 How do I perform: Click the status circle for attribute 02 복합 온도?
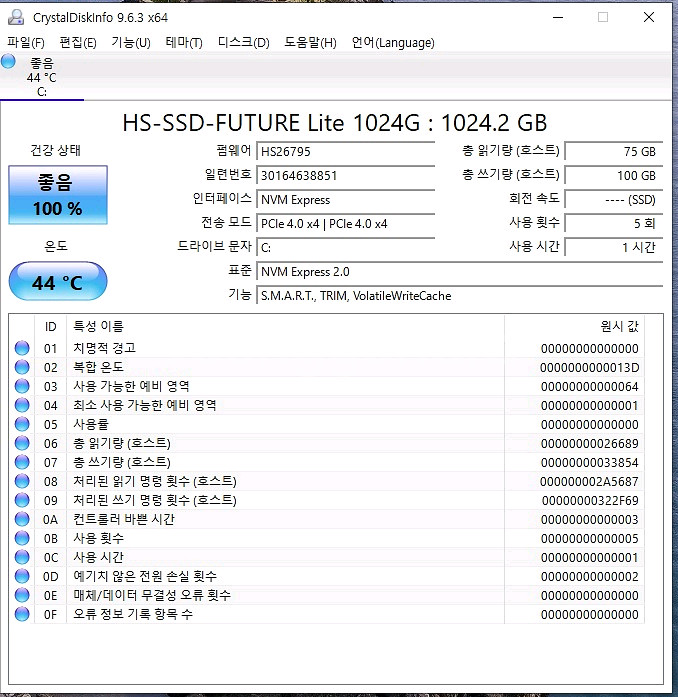pyautogui.click(x=22, y=367)
